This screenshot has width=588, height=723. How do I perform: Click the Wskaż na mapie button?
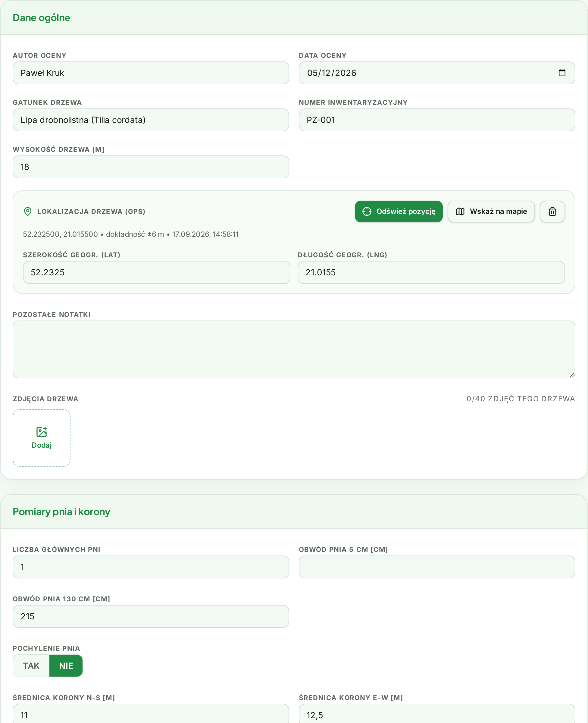pos(491,211)
